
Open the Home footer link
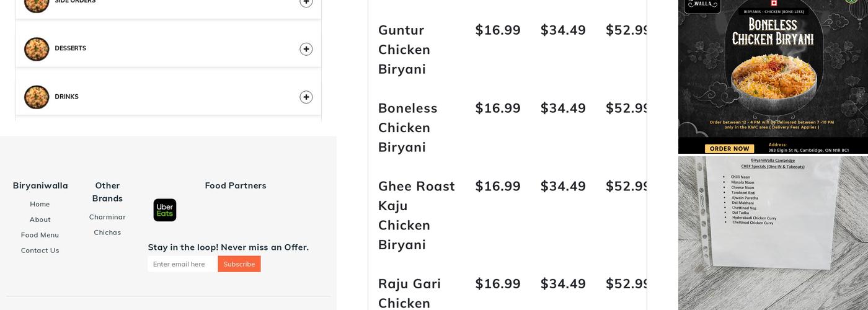pos(40,204)
